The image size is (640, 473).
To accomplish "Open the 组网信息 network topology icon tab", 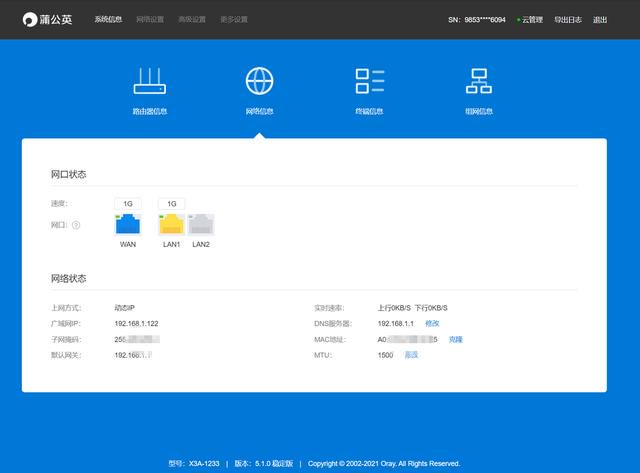I will [x=479, y=91].
